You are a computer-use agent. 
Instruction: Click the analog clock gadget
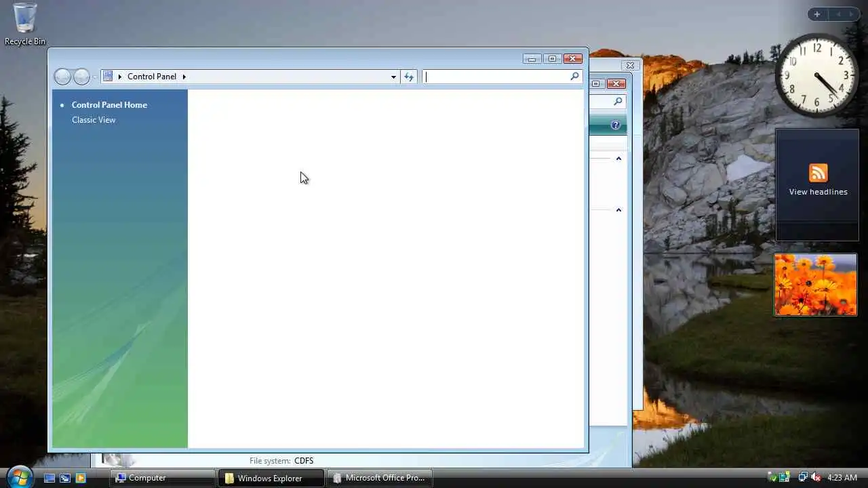click(x=816, y=75)
